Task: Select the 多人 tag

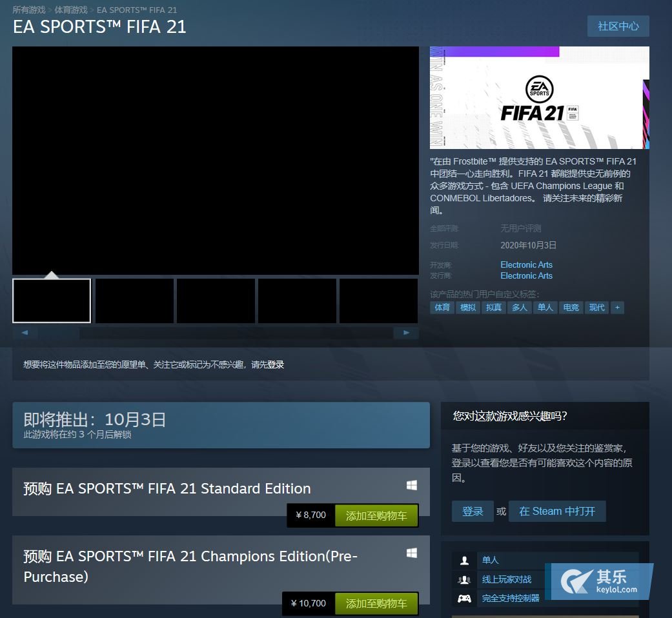Action: pyautogui.click(x=519, y=308)
